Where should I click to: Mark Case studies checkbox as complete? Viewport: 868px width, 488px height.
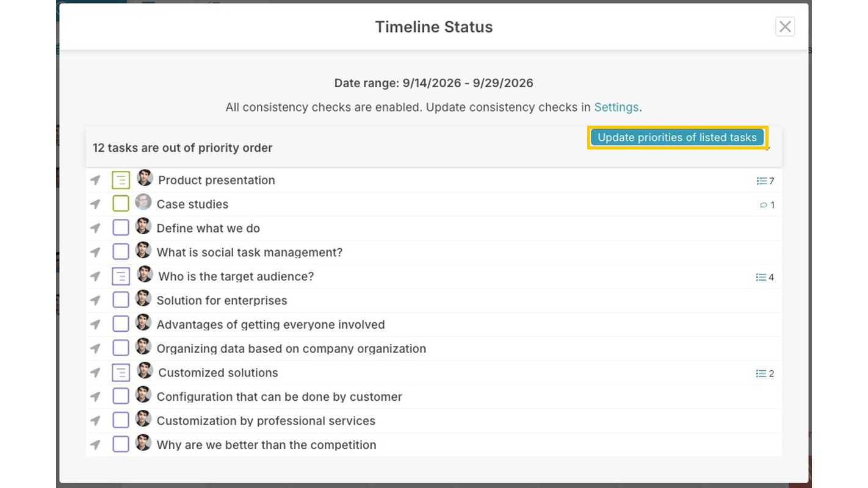(121, 204)
